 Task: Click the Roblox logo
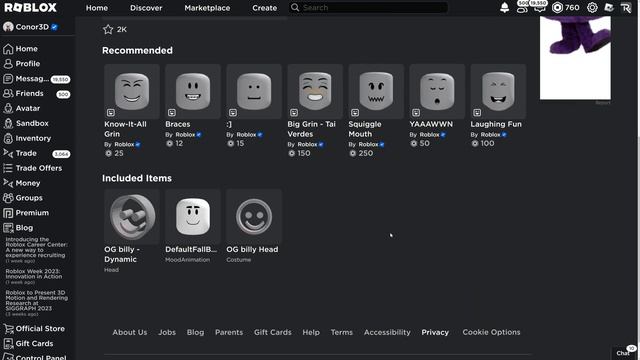click(x=30, y=7)
